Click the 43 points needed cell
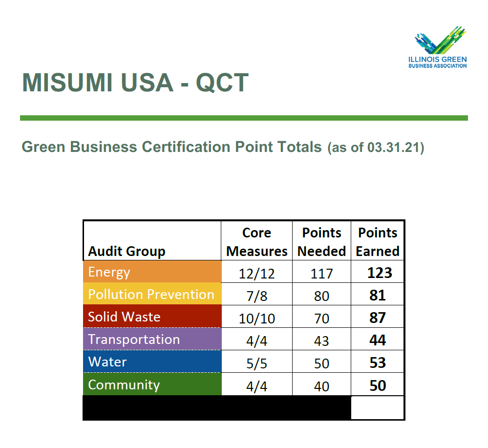488x448 pixels. tap(321, 339)
